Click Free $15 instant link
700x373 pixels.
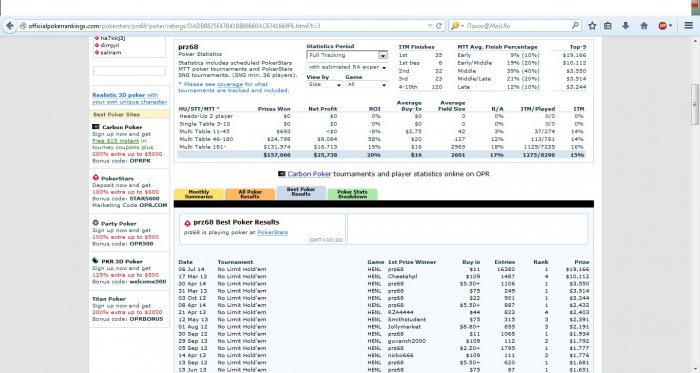(x=116, y=141)
